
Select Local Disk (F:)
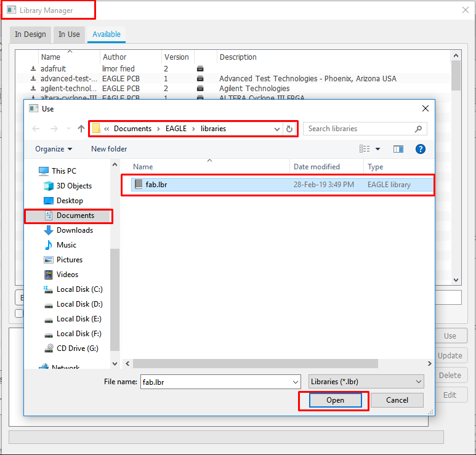click(x=73, y=334)
